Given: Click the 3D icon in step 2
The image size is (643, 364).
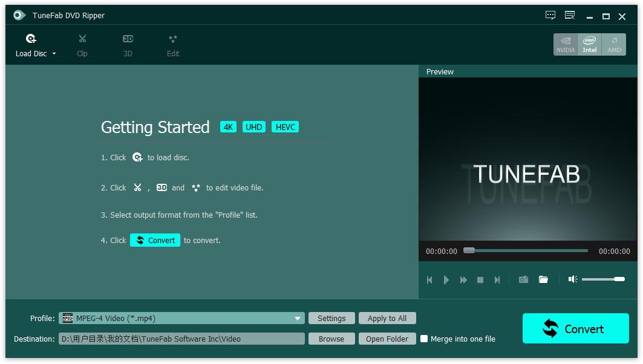Looking at the screenshot, I should (162, 187).
